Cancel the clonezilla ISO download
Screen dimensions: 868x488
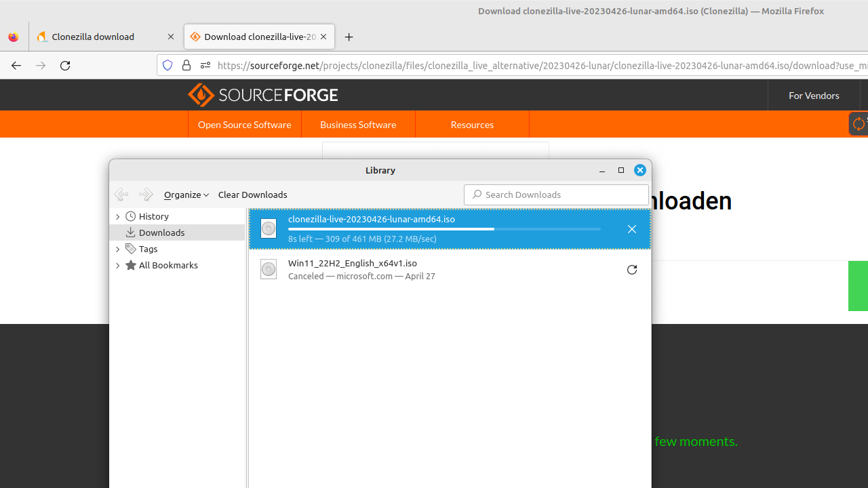coord(632,229)
